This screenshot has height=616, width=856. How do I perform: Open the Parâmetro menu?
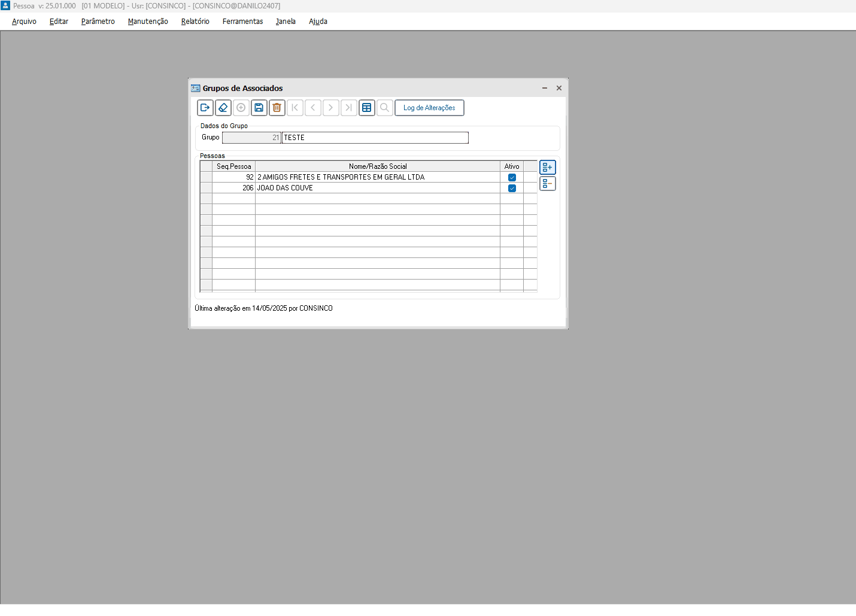pyautogui.click(x=98, y=22)
